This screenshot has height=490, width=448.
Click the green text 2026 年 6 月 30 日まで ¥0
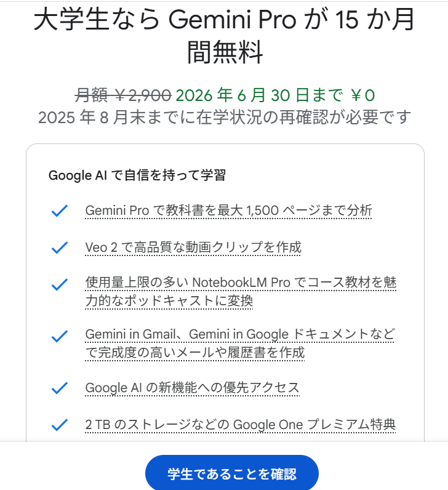275,95
